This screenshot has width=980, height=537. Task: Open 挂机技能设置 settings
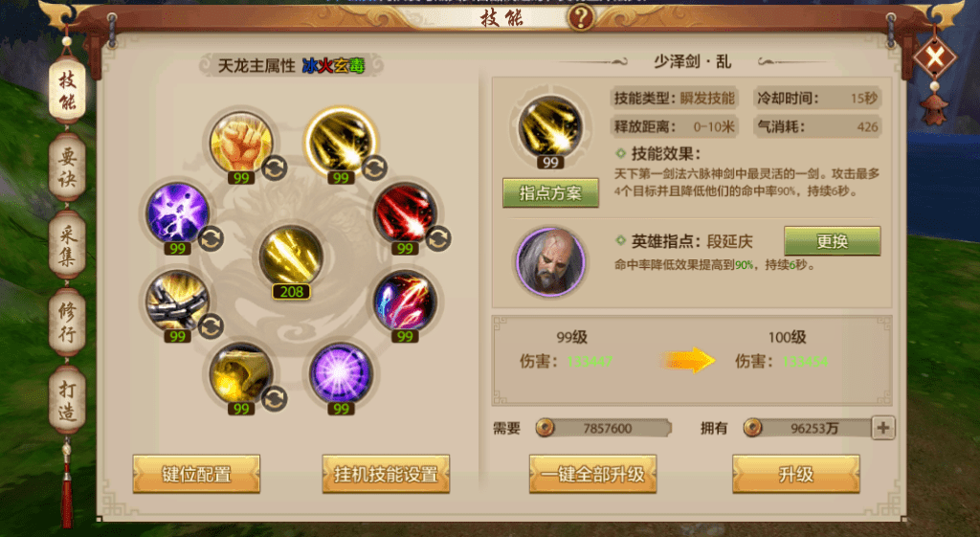click(386, 474)
